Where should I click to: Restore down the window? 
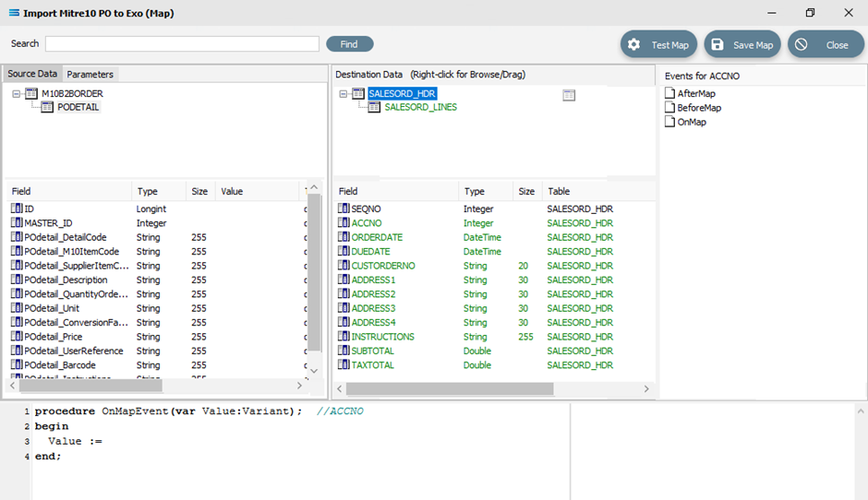pyautogui.click(x=810, y=13)
